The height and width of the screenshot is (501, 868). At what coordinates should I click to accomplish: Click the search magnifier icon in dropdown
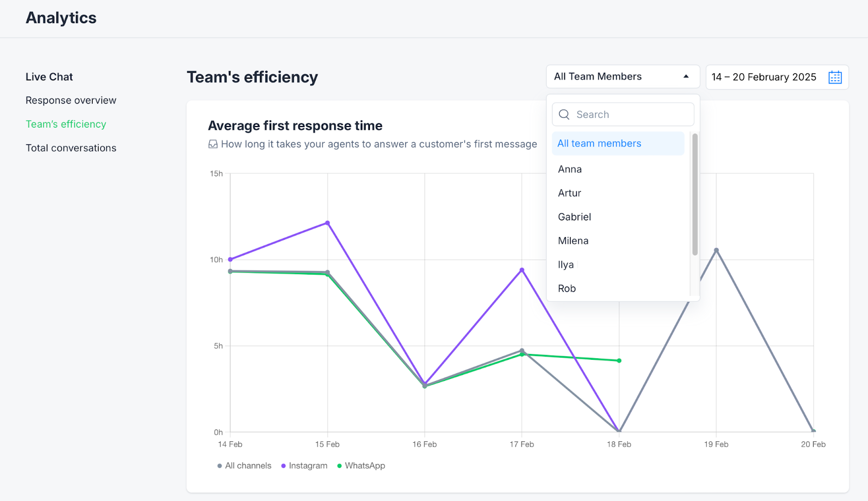point(564,115)
